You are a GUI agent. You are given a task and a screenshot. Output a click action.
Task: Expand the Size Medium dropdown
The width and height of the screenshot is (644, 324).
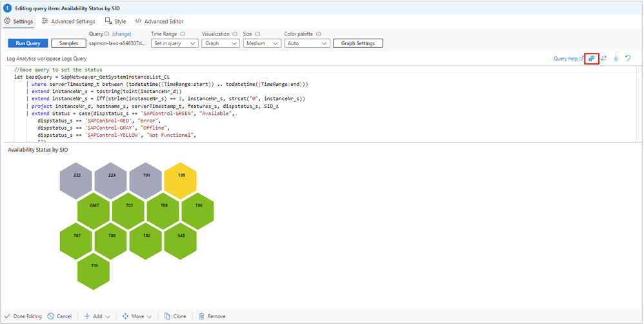tap(262, 43)
